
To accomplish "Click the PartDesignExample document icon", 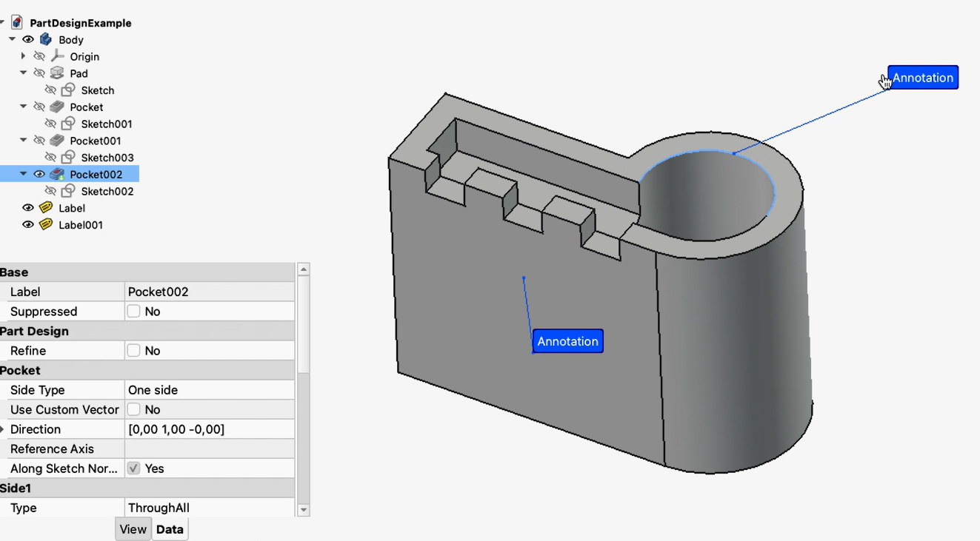I will pos(17,22).
